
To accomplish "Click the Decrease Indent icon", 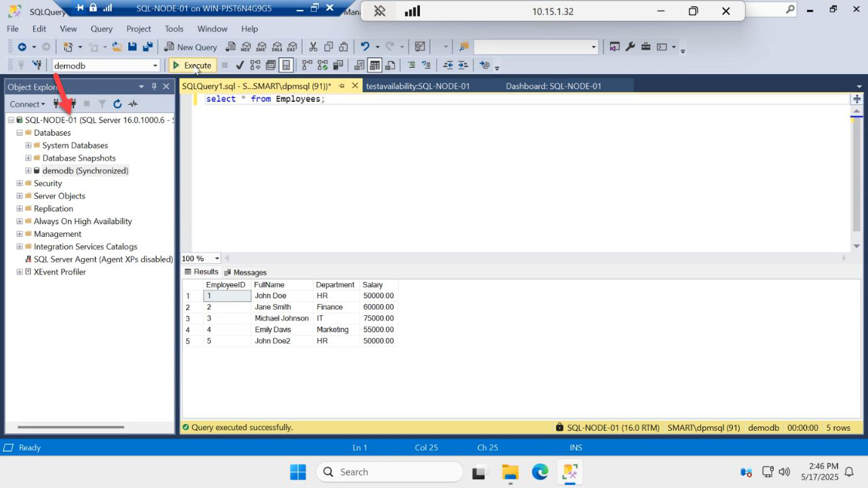I will pos(448,65).
